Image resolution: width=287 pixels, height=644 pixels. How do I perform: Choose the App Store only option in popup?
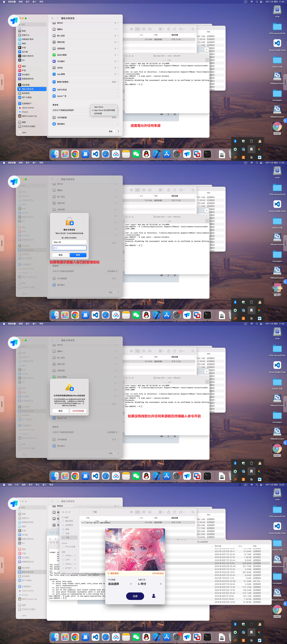pos(99,107)
